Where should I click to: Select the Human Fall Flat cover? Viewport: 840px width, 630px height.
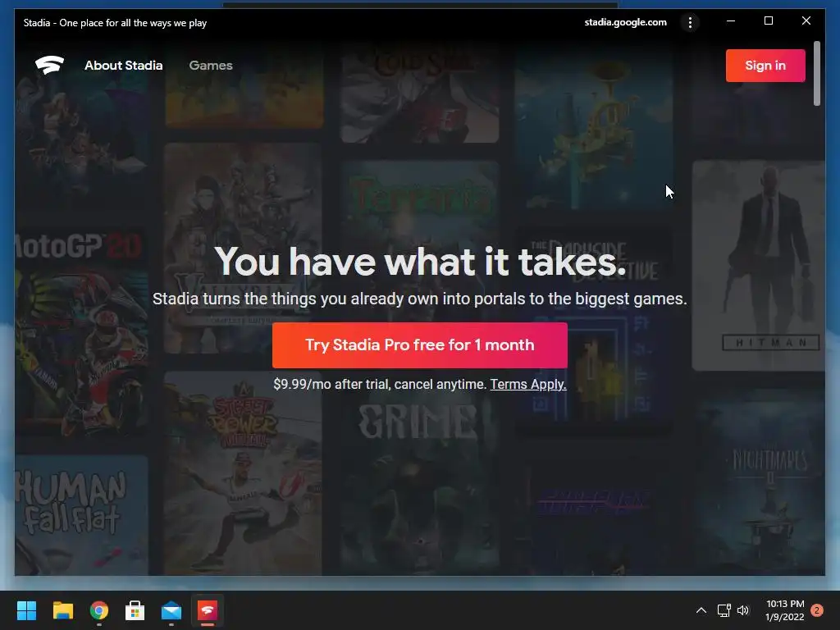(x=81, y=515)
